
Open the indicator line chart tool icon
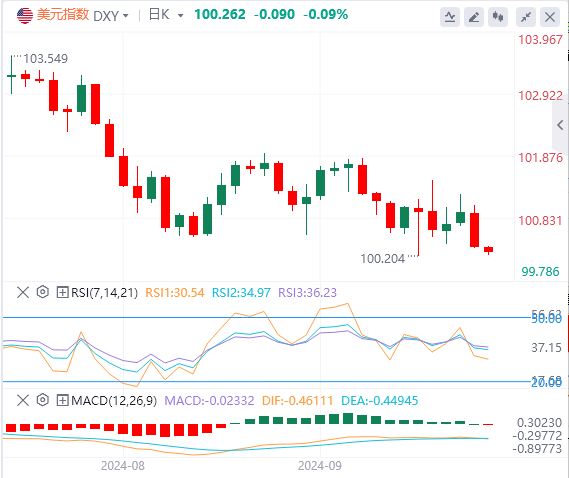point(450,17)
